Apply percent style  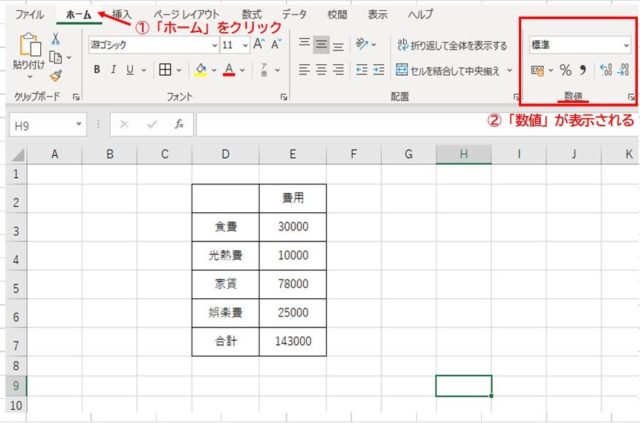click(565, 70)
